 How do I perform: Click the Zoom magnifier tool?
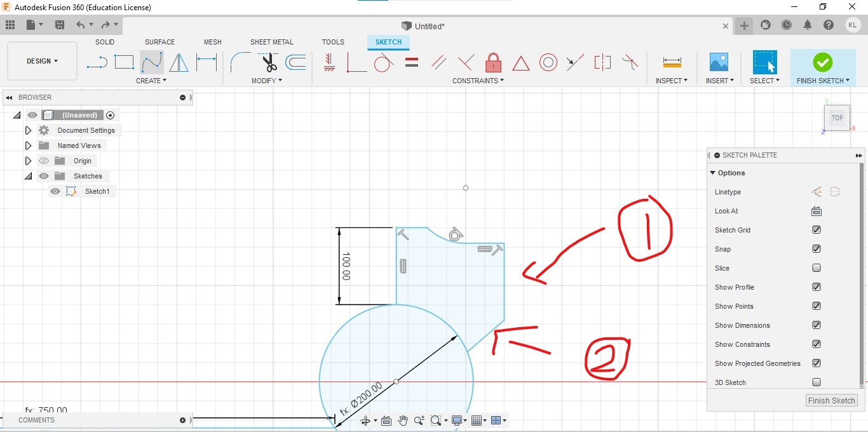pos(419,421)
